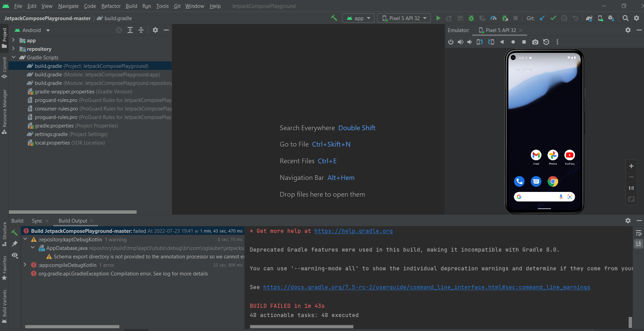The width and height of the screenshot is (644, 331).
Task: Open the help.gradle.org link
Action: coord(353,231)
